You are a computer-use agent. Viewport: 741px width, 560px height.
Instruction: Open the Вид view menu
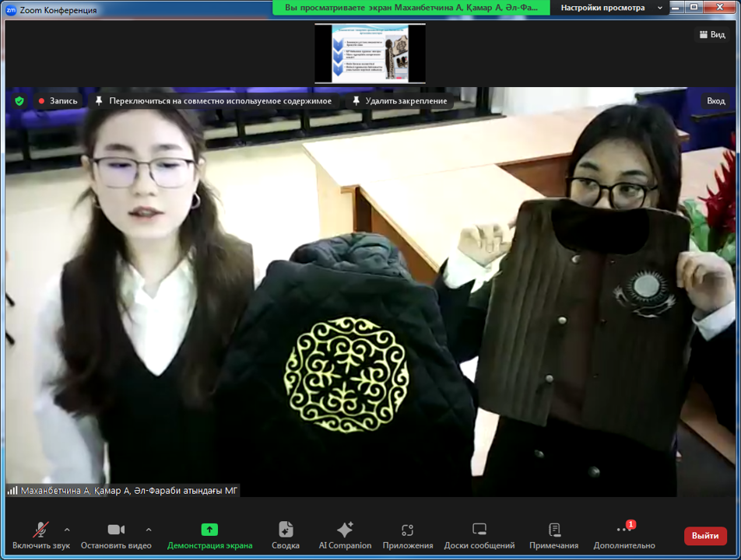pyautogui.click(x=711, y=35)
